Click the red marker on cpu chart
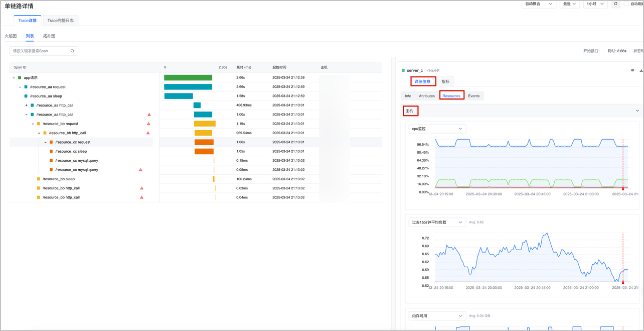Screen dimensions: 644x331 623,188
